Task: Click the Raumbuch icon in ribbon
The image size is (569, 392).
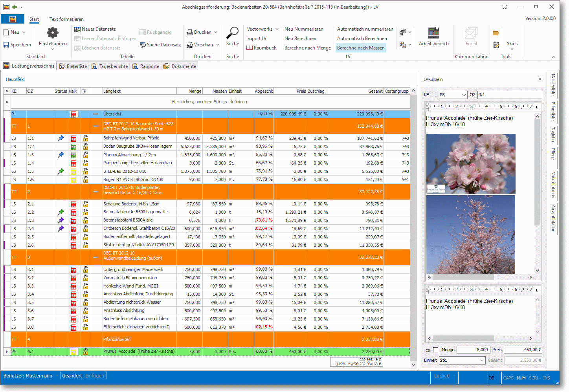Action: (249, 48)
